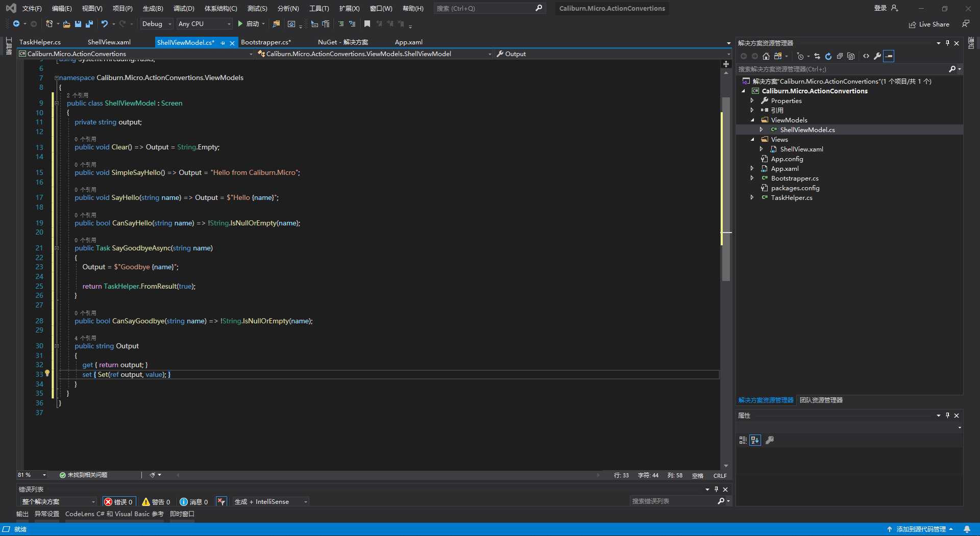Click the notifications bell in the status bar
Image resolution: width=980 pixels, height=536 pixels.
[967, 529]
